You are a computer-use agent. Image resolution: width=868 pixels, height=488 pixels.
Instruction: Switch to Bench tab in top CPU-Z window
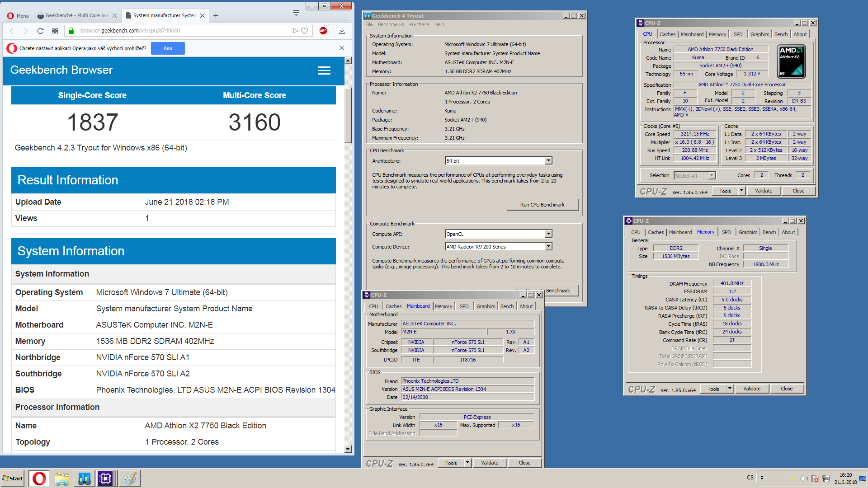[x=781, y=34]
